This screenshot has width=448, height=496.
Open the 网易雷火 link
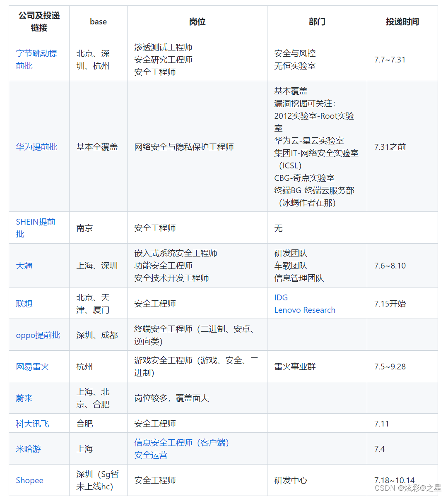(x=32, y=367)
